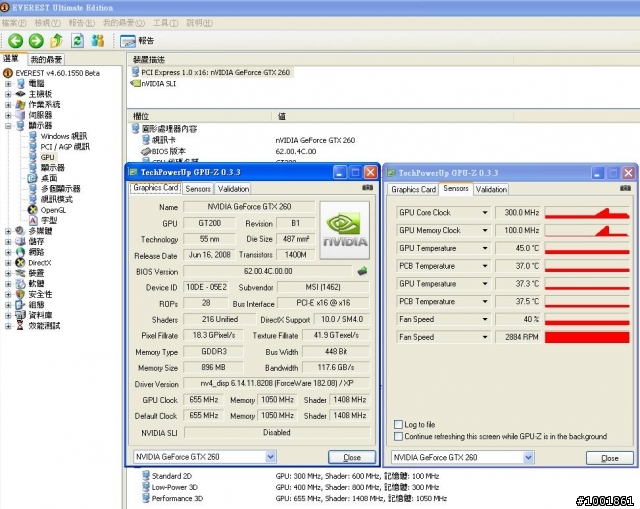Click the BIOS upload chip icon in GPU-Z
Screen dimensions: 640x509
(x=362, y=271)
